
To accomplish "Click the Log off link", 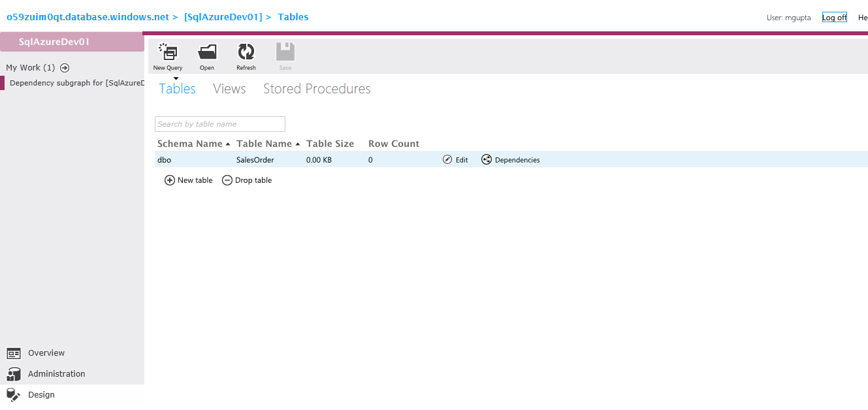I will coord(835,18).
